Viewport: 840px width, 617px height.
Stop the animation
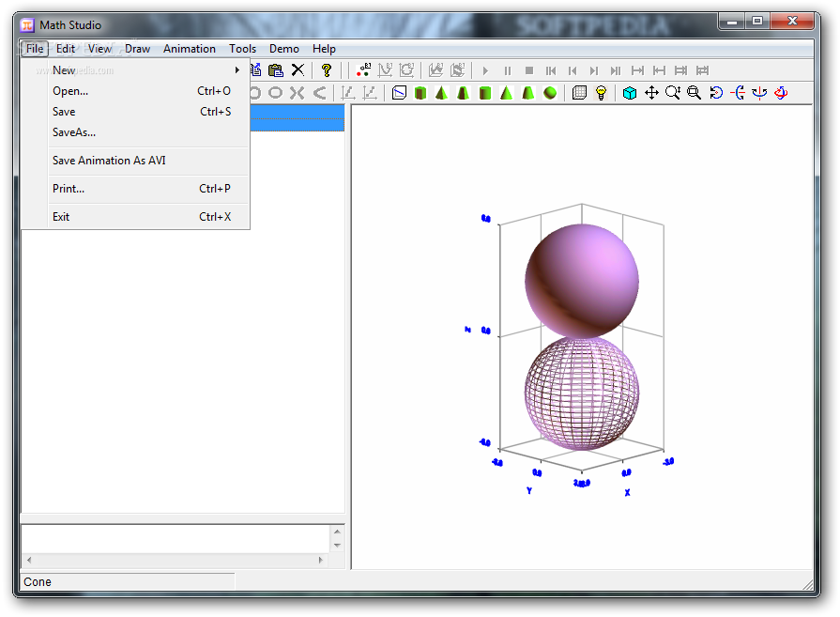pyautogui.click(x=529, y=70)
